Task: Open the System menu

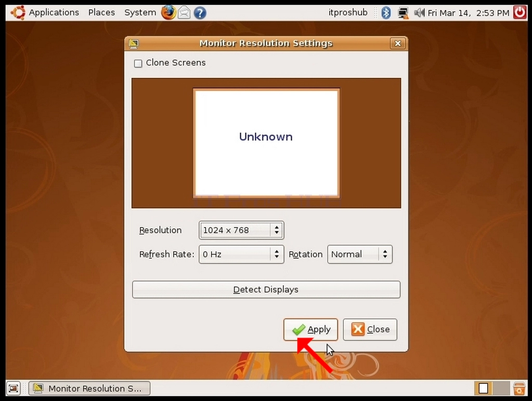Action: pos(140,13)
